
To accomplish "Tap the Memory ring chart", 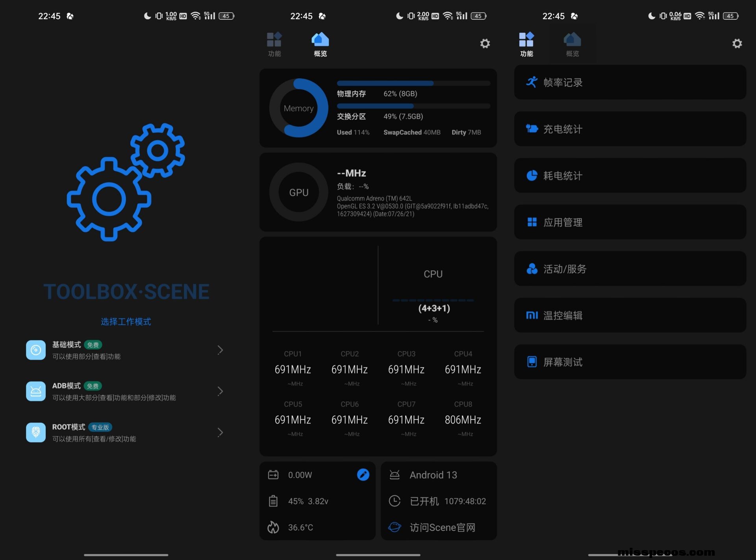I will 298,108.
